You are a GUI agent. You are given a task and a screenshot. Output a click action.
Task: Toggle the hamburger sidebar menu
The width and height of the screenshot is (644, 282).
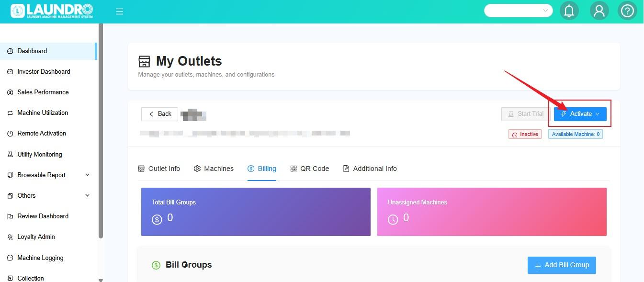120,11
